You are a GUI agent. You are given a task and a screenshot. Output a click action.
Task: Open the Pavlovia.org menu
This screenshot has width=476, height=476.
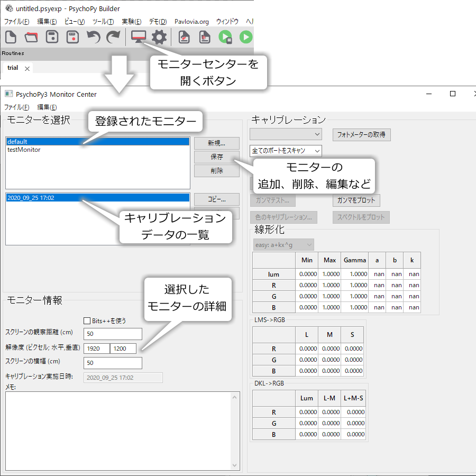[191, 22]
